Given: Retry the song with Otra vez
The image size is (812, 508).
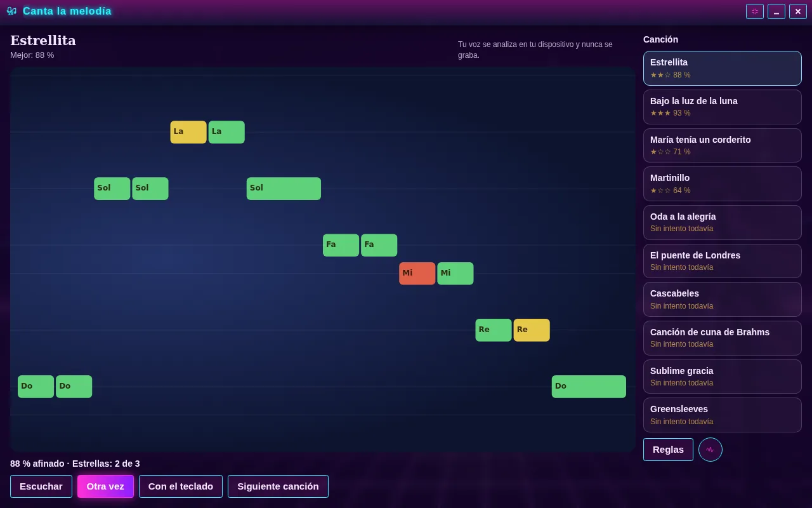Looking at the screenshot, I should click(105, 486).
